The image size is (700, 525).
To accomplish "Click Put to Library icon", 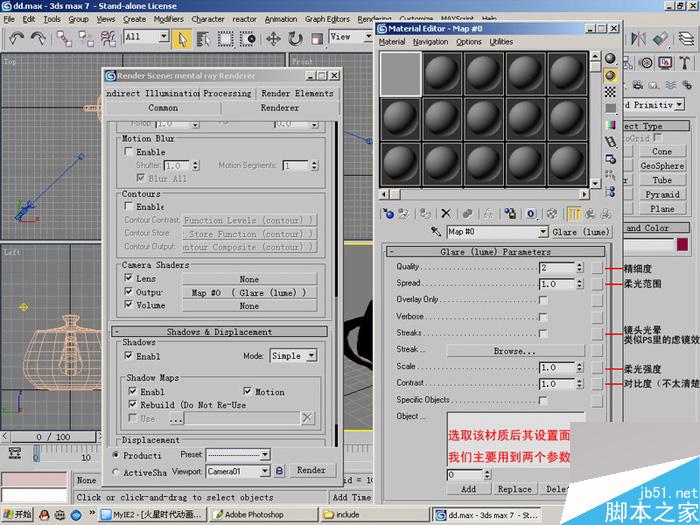I will 510,214.
